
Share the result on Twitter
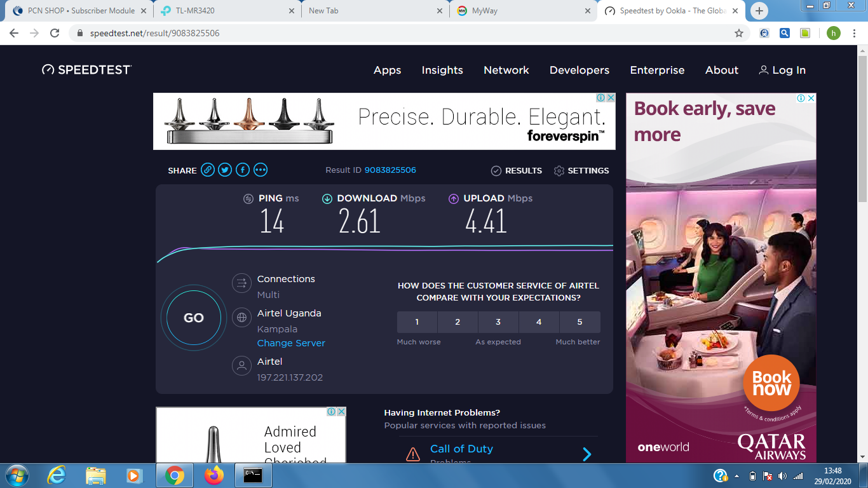pyautogui.click(x=225, y=170)
